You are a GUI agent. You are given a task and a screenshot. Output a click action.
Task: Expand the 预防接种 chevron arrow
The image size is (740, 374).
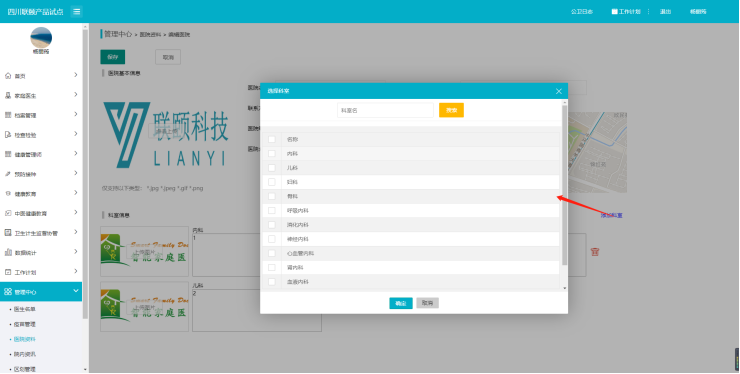click(76, 173)
